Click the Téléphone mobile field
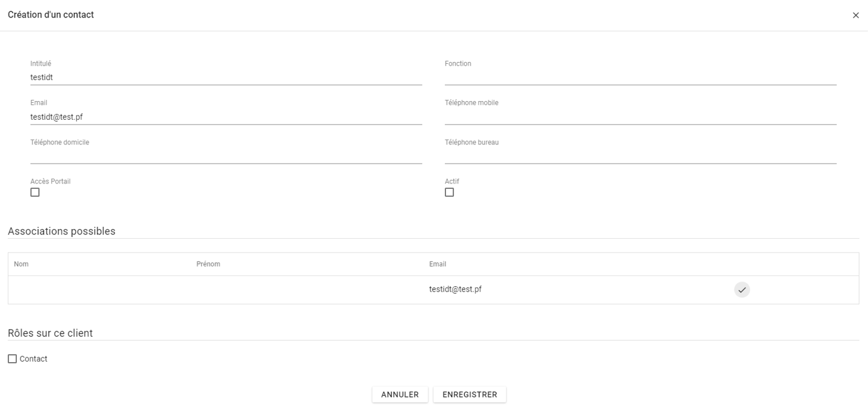This screenshot has height=409, width=868. [x=640, y=117]
